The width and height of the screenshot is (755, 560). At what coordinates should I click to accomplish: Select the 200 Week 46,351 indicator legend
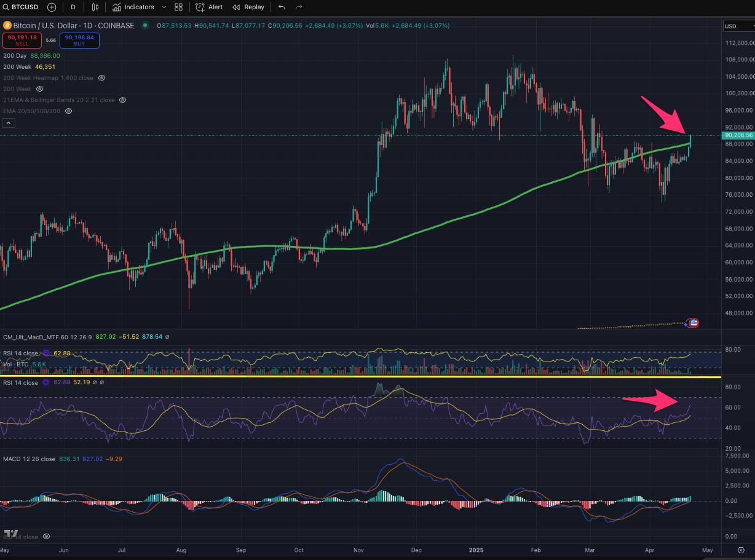29,66
